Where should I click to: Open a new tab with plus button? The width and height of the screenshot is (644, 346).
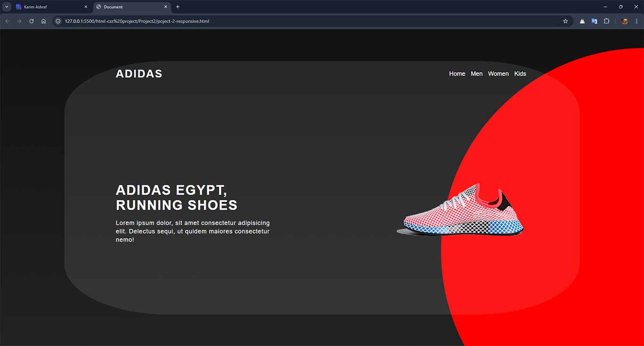[x=178, y=7]
